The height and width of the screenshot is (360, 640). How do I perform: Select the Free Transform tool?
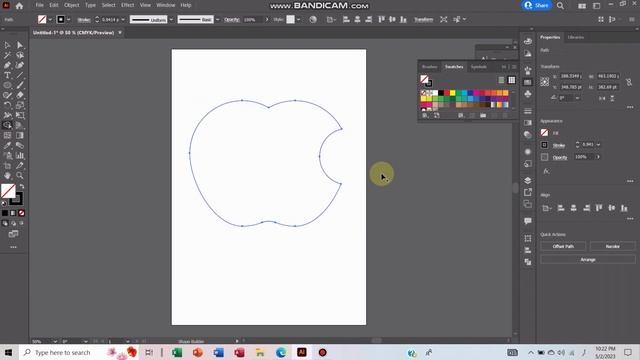(20, 116)
